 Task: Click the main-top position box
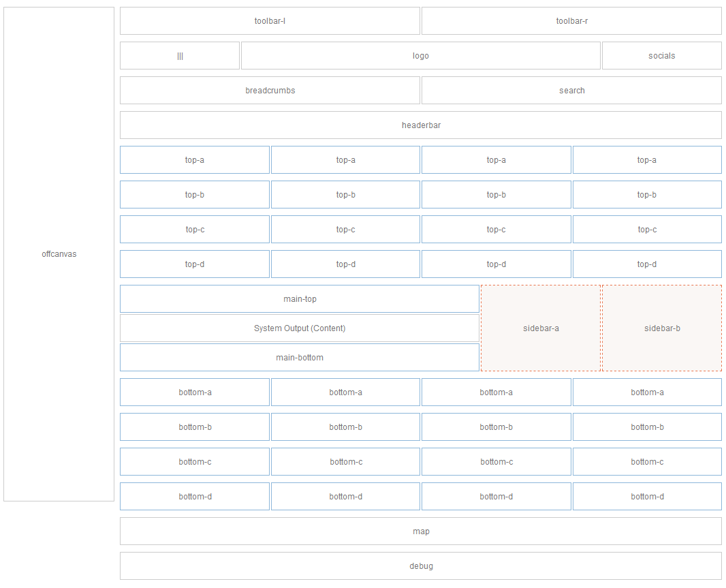(x=300, y=299)
